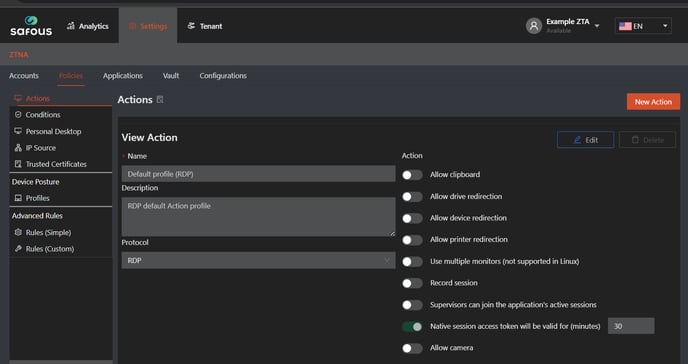Click the document icon beside Actions heading
Image resolution: width=688 pixels, height=364 pixels.
pos(160,100)
